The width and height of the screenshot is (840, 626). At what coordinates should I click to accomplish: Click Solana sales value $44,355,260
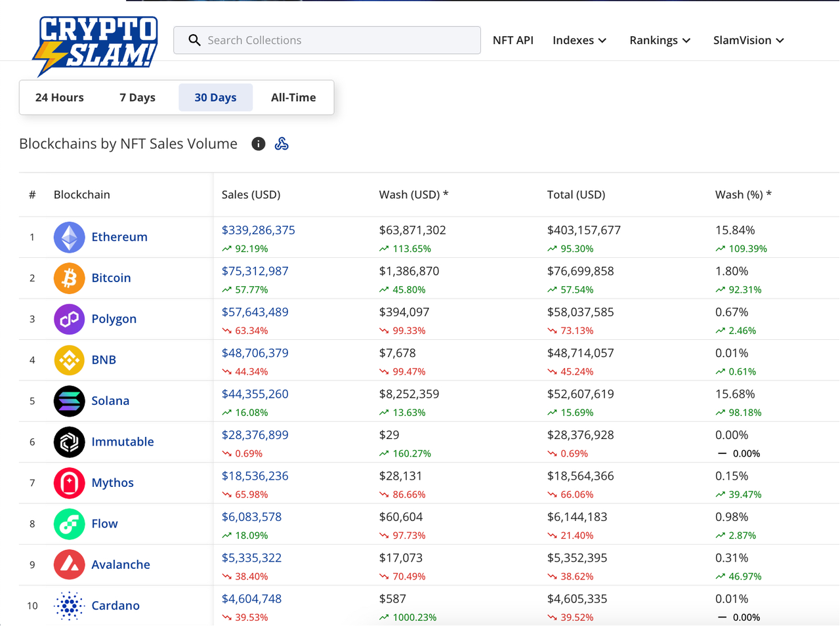pos(255,394)
